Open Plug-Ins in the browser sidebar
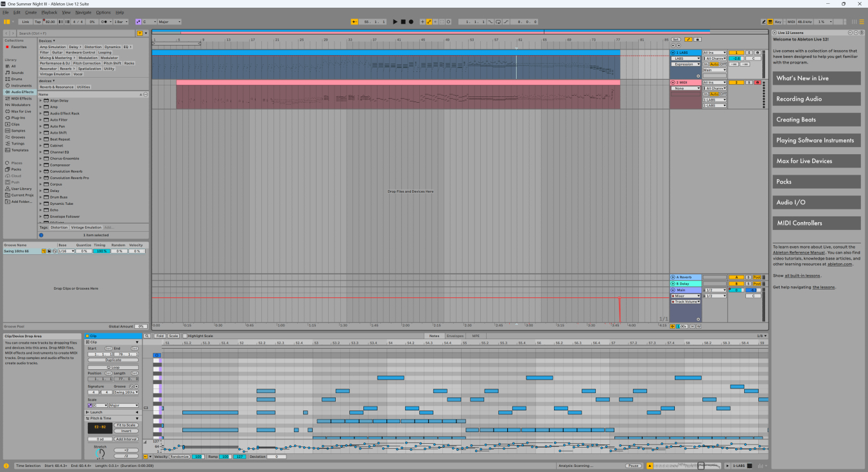 [18, 118]
